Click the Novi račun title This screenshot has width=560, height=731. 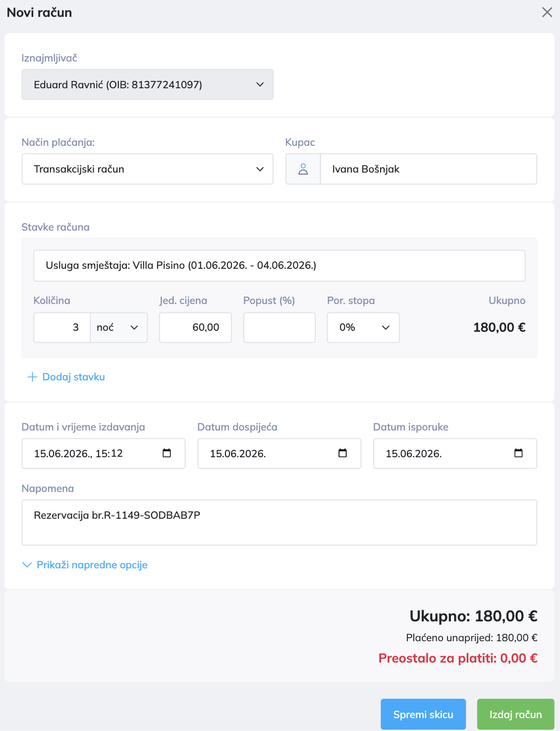tap(39, 12)
